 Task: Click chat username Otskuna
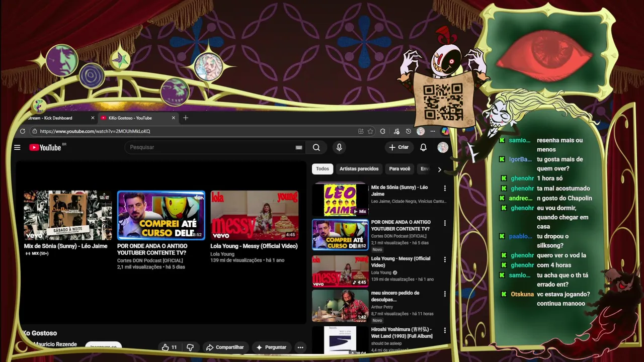[522, 294]
